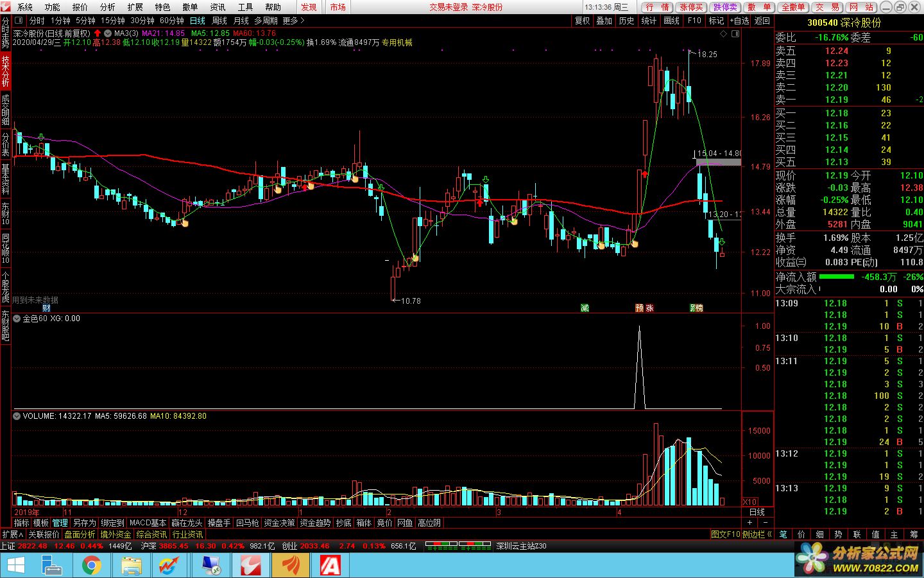Switch to 1分钟 period

click(x=60, y=21)
